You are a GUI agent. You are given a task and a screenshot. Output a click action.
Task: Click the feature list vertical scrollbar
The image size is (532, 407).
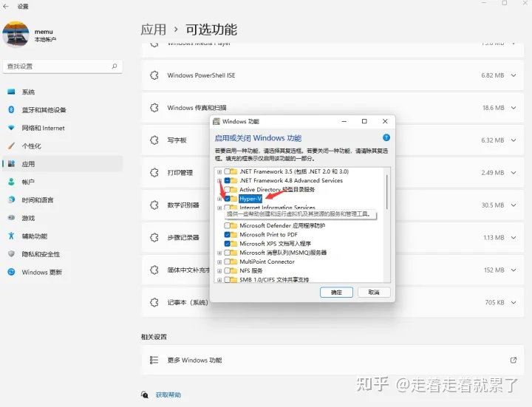386,192
